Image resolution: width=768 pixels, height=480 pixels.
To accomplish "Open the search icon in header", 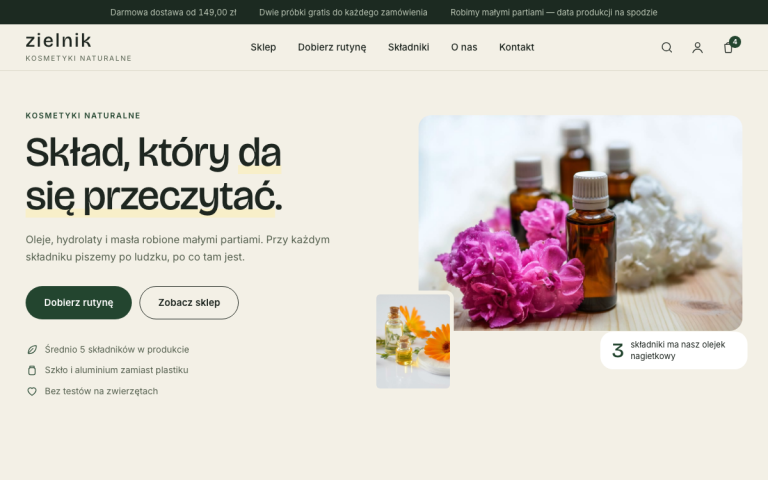I will click(667, 48).
